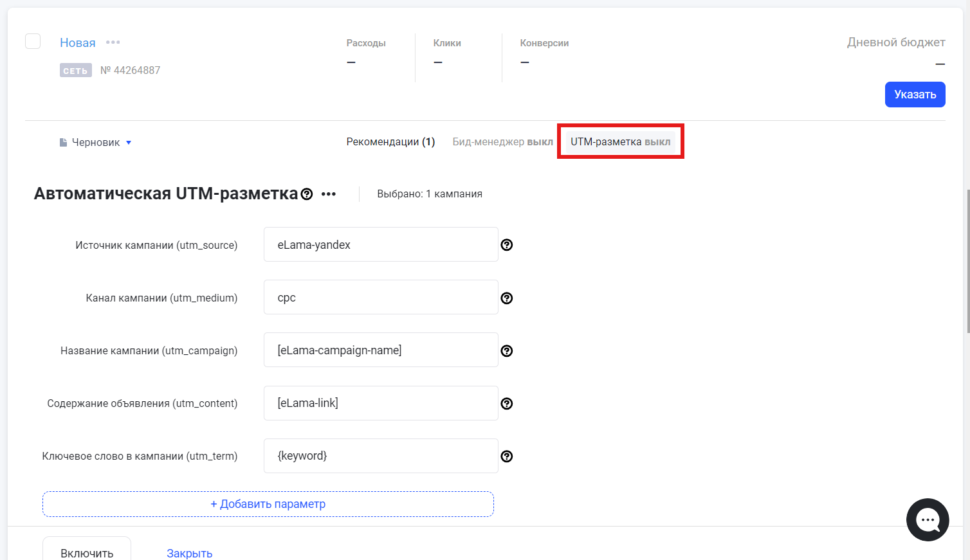Focus the utm_term field with {keyword}

point(381,456)
